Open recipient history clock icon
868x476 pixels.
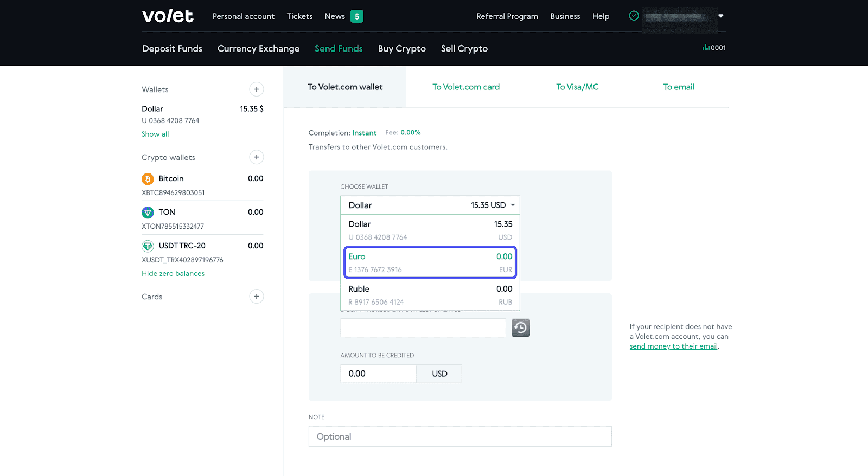(x=521, y=327)
